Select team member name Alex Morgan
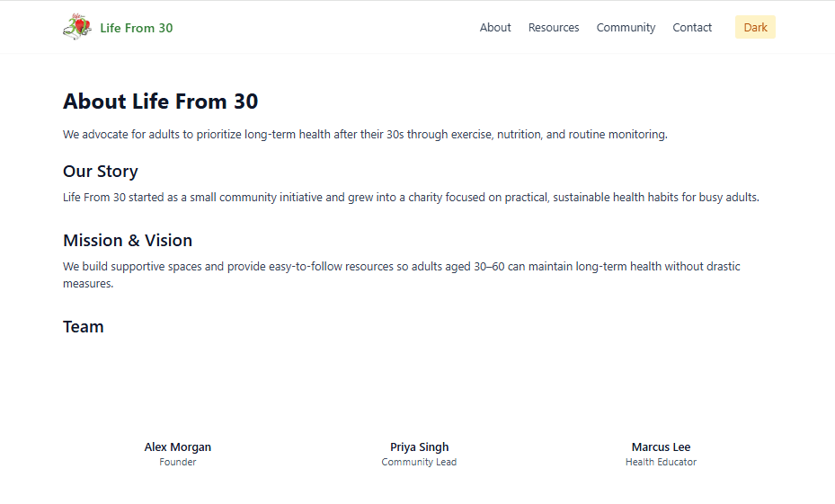 tap(178, 447)
